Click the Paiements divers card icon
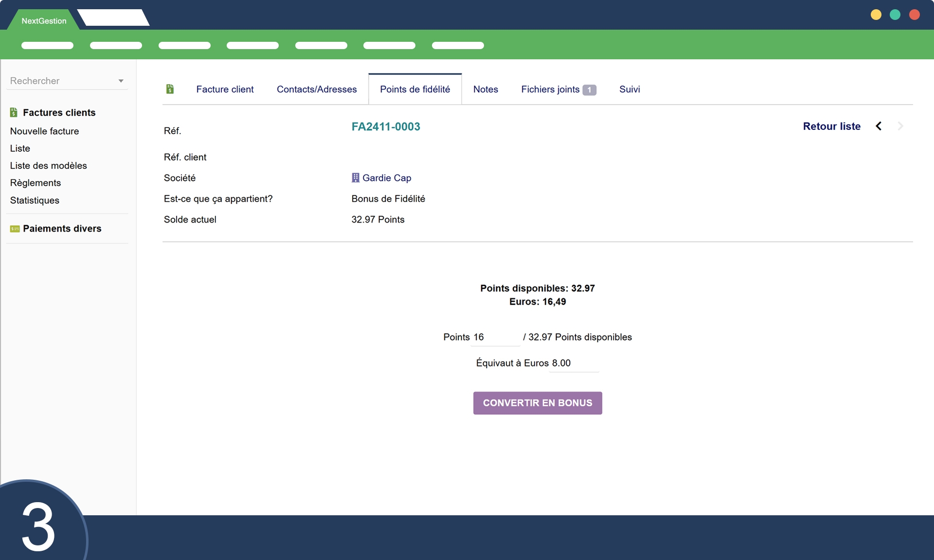 coord(15,229)
